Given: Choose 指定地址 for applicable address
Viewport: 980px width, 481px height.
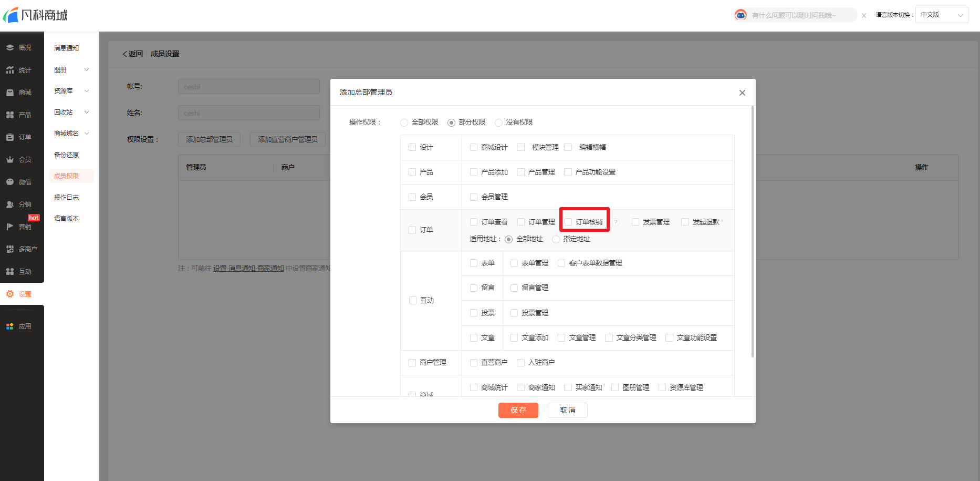Looking at the screenshot, I should click(x=556, y=239).
